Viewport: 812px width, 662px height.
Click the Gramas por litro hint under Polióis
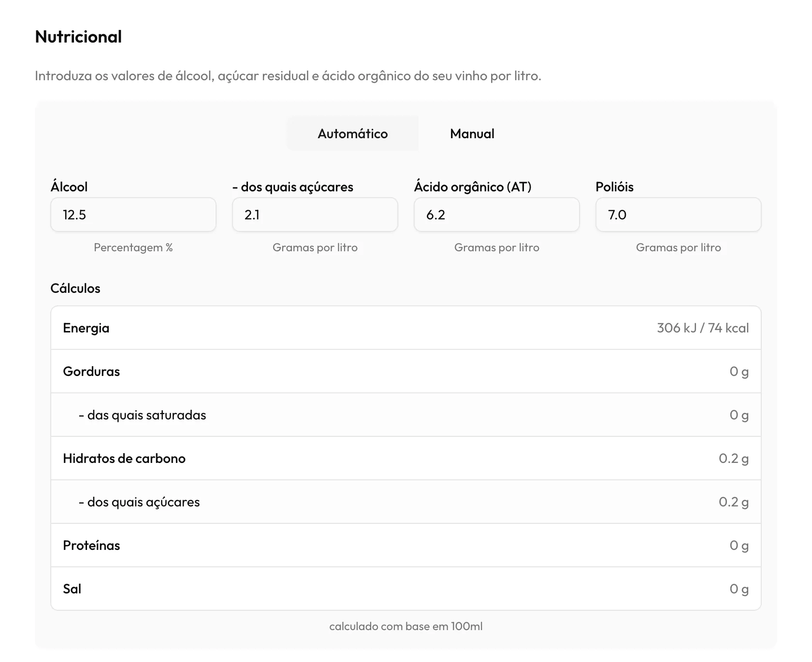tap(679, 247)
